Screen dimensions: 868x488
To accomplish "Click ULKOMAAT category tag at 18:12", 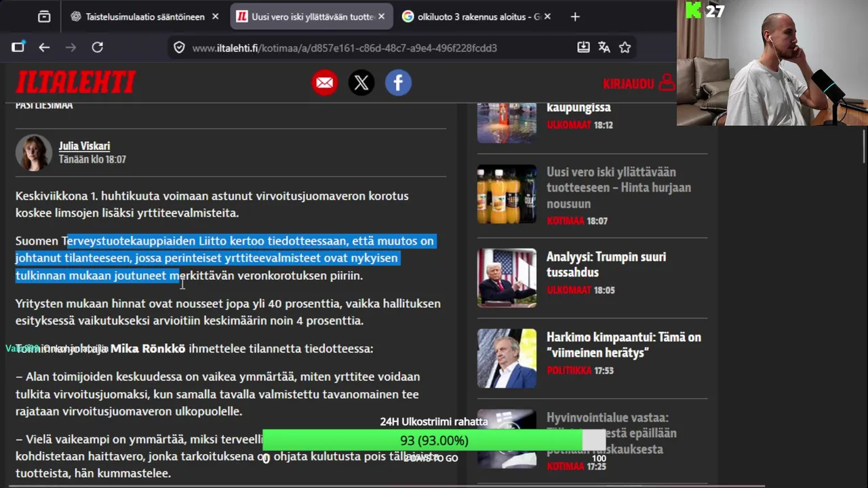I will coord(569,125).
